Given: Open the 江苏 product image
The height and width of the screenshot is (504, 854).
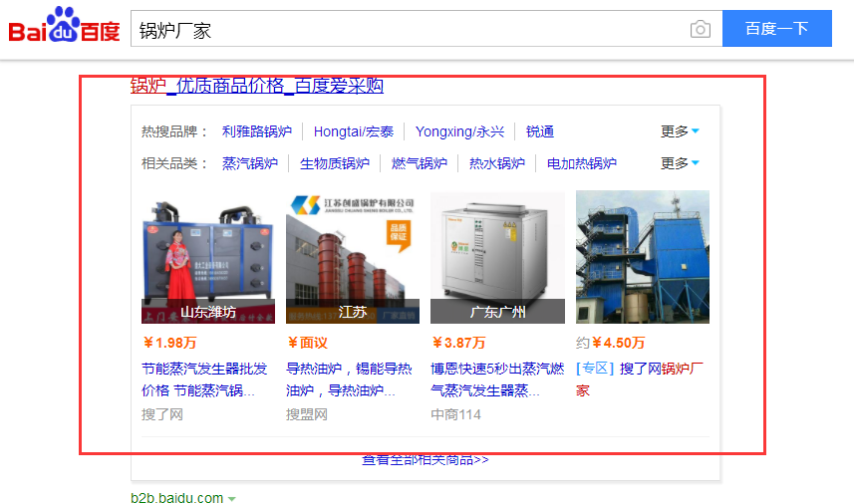Looking at the screenshot, I should (353, 257).
